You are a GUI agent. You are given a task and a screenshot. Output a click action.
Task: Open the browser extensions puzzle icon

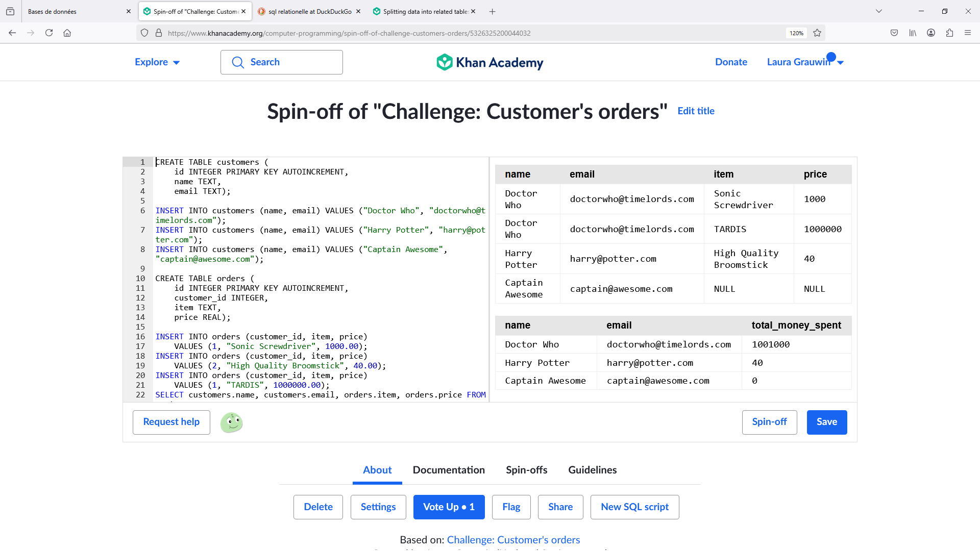click(x=949, y=33)
